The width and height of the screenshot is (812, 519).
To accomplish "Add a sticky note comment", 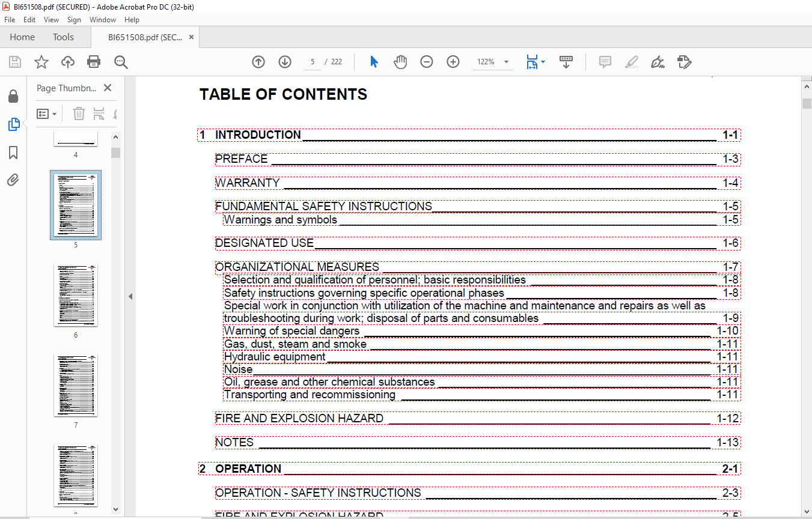I will 605,62.
